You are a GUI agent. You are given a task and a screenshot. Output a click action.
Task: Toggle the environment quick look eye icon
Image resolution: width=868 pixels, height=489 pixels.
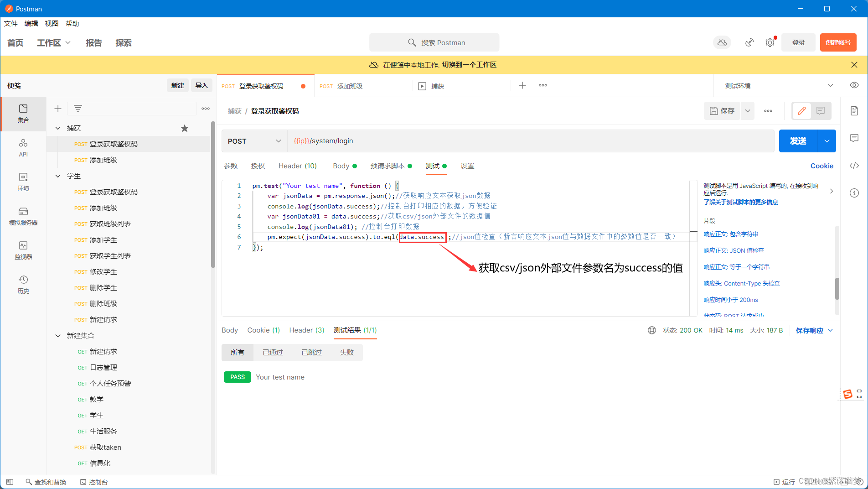pyautogui.click(x=854, y=85)
